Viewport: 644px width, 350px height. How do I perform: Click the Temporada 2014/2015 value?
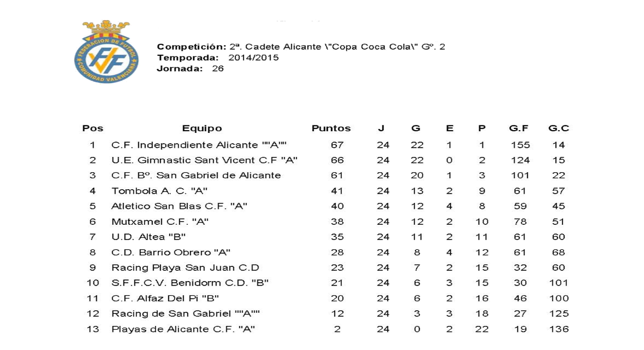tap(254, 57)
